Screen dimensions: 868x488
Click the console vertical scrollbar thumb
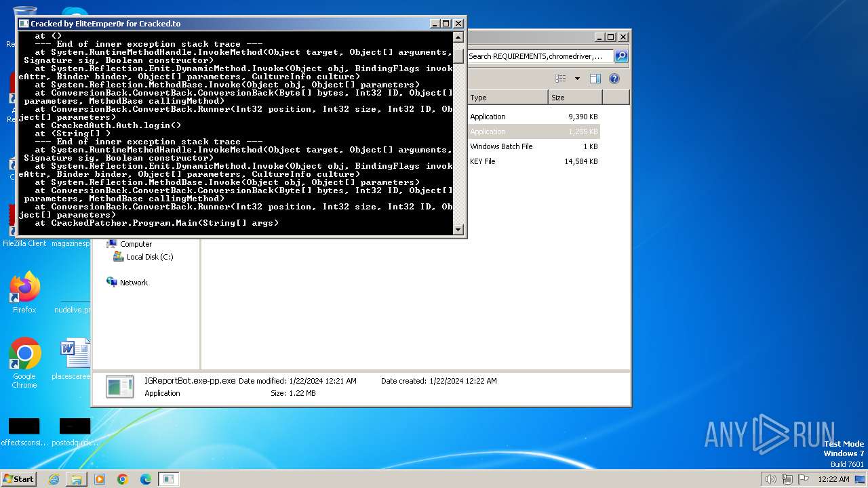(x=458, y=55)
